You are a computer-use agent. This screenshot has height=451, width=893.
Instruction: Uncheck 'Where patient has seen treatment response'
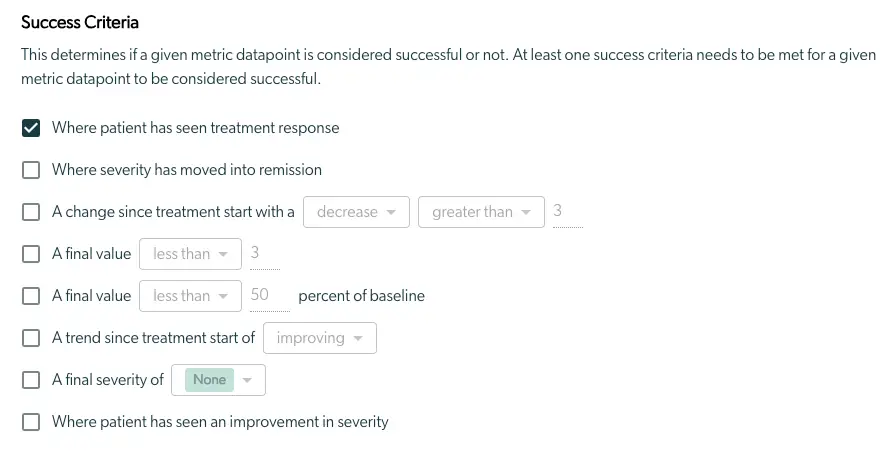[31, 128]
